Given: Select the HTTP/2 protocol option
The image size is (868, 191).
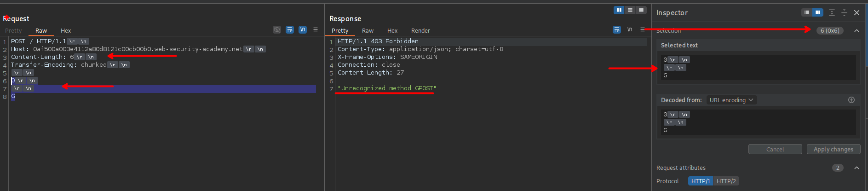Looking at the screenshot, I should (726, 181).
